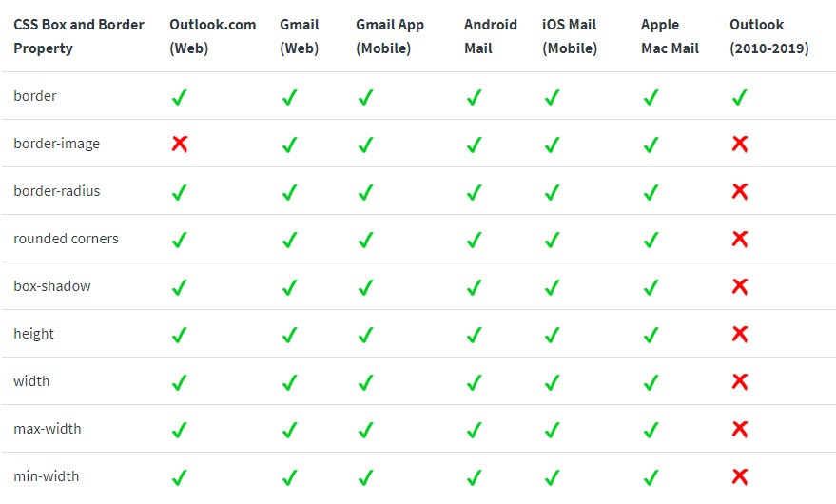Click the red X for border-image under Outlook 2010-2019
The height and width of the screenshot is (504, 836).
click(x=740, y=144)
